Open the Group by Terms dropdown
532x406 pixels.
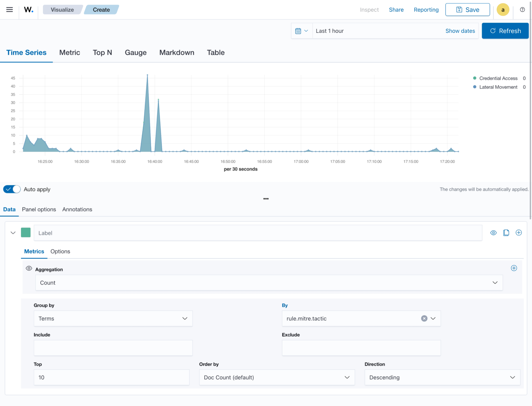point(113,318)
